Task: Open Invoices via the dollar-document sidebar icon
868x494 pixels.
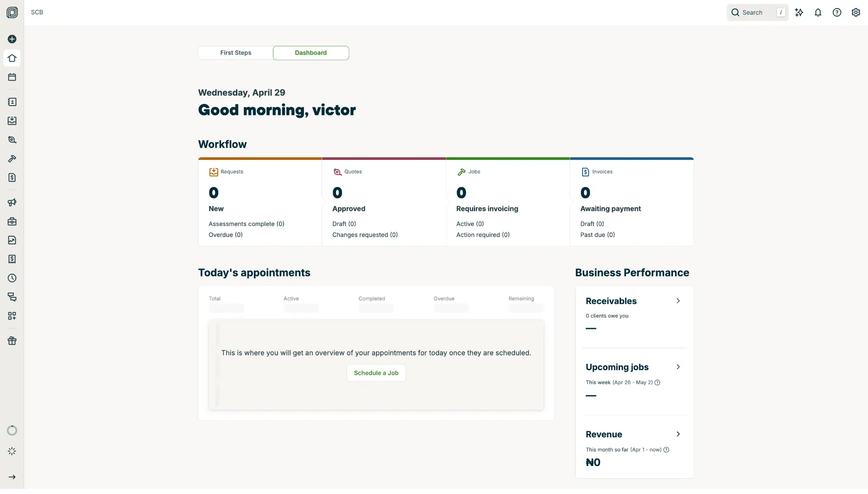Action: (12, 178)
